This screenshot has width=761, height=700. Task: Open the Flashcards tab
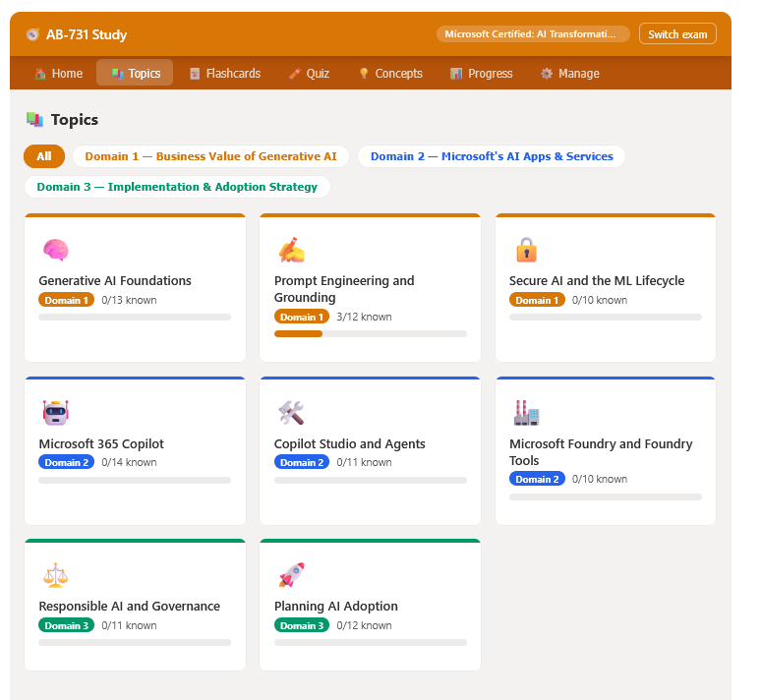[x=225, y=74]
